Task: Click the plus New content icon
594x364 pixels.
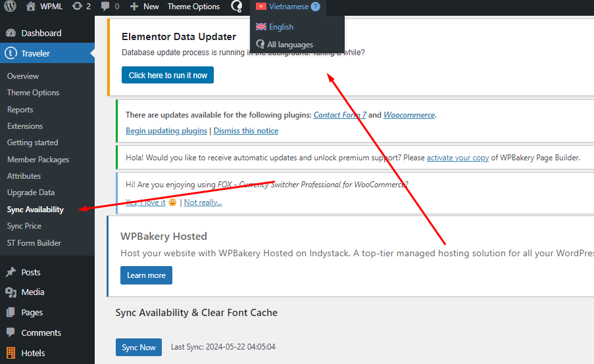Action: (134, 7)
